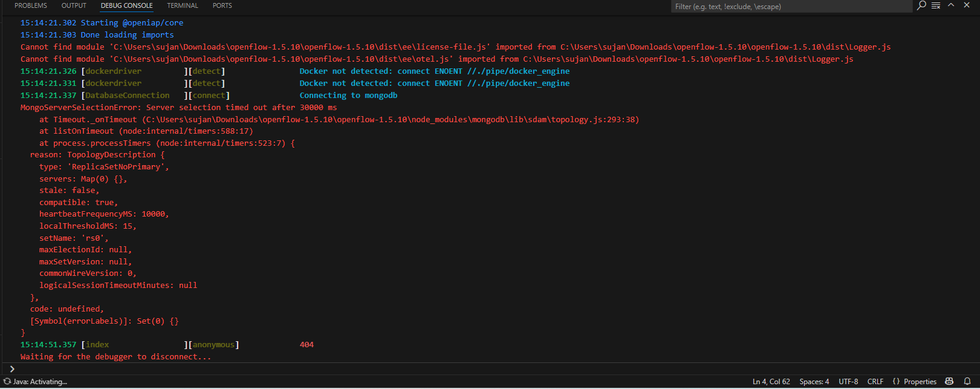Open the topology.js:293:38 stack trace line
The image size is (980, 389).
(x=339, y=120)
